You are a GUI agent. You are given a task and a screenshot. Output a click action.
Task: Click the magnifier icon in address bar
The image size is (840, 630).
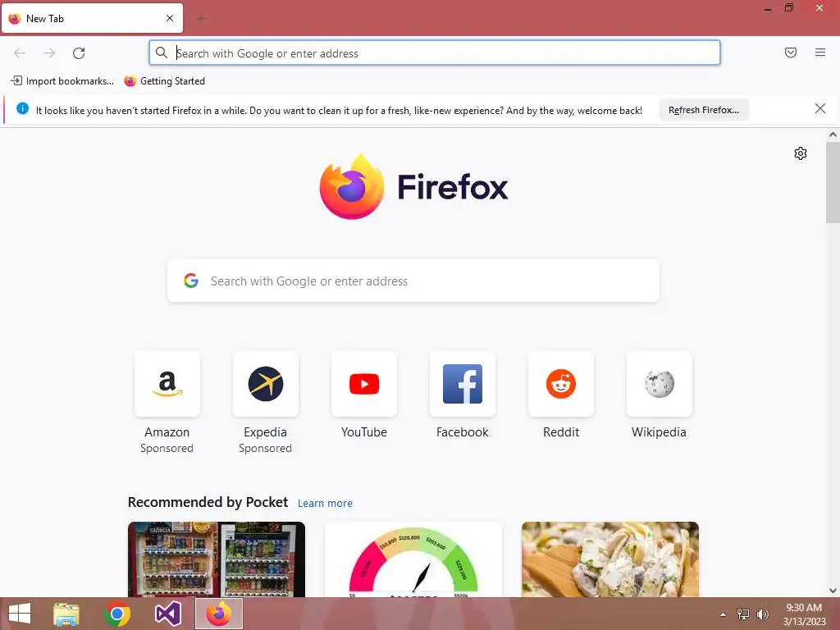point(162,52)
